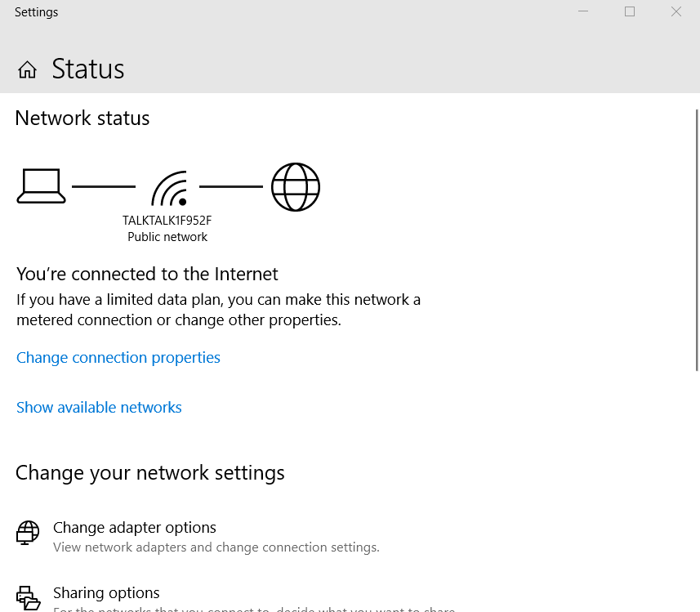This screenshot has width=700, height=612.
Task: Click the vertical scrollbar thumb
Action: pyautogui.click(x=697, y=237)
